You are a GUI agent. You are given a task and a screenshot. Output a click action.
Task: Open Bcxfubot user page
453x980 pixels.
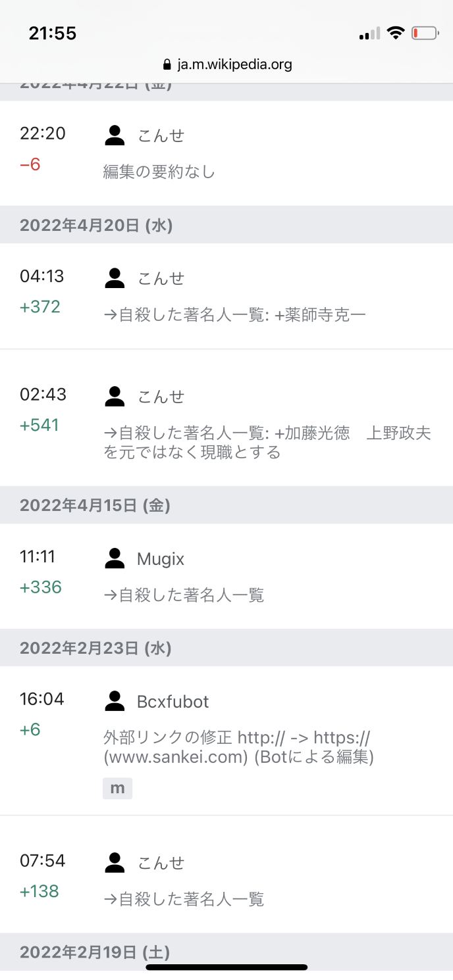coord(173,701)
